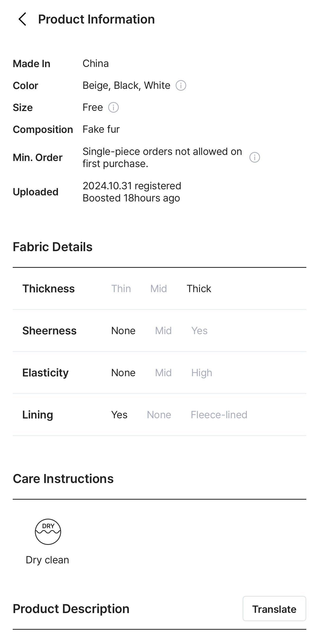
Task: Tap the Dry clean label text
Action: coord(47,560)
